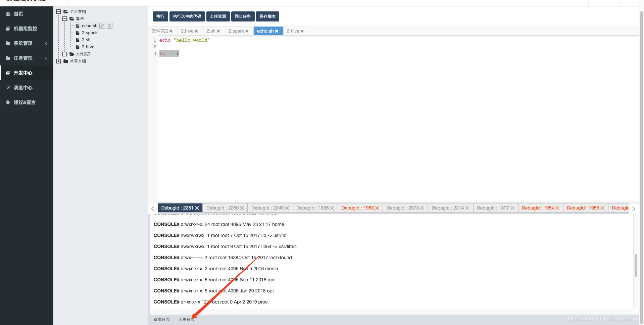This screenshot has height=325, width=644.
Task: Open the 查看日志 tab
Action: 161,320
